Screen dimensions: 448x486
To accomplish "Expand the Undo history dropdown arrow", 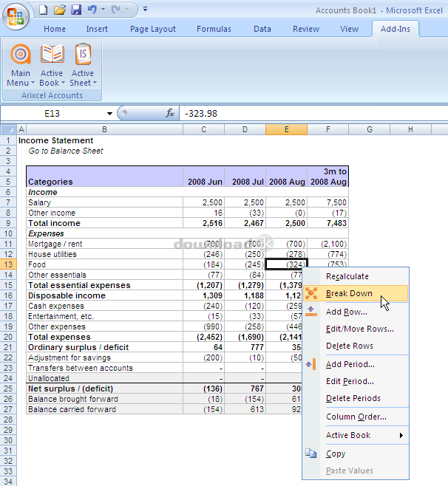I will pyautogui.click(x=103, y=10).
